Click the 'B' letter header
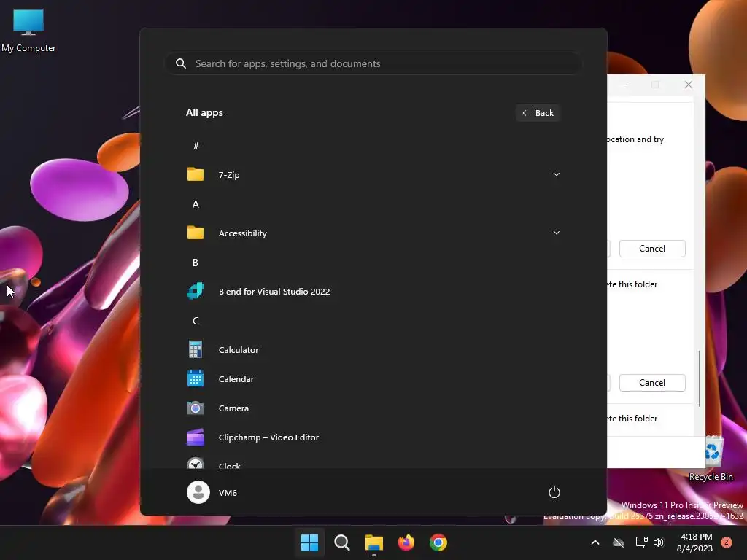This screenshot has width=747, height=560. (196, 262)
